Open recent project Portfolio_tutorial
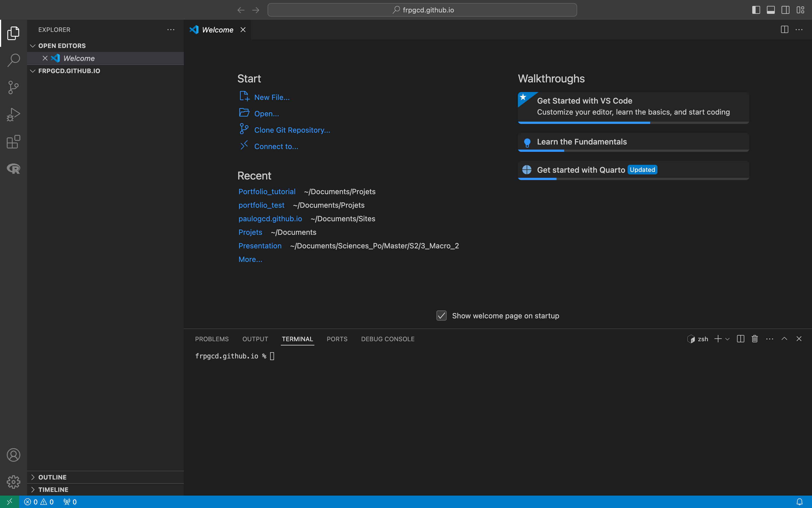 [267, 192]
